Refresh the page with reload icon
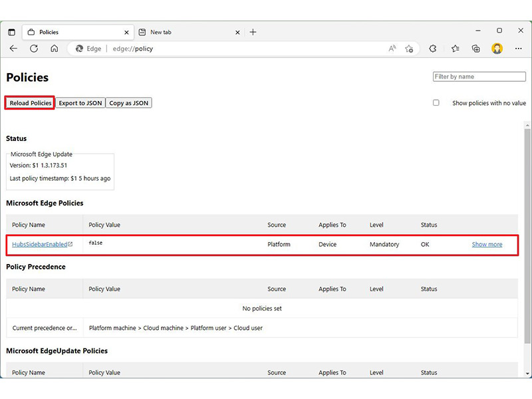The image size is (532, 399). tap(34, 49)
